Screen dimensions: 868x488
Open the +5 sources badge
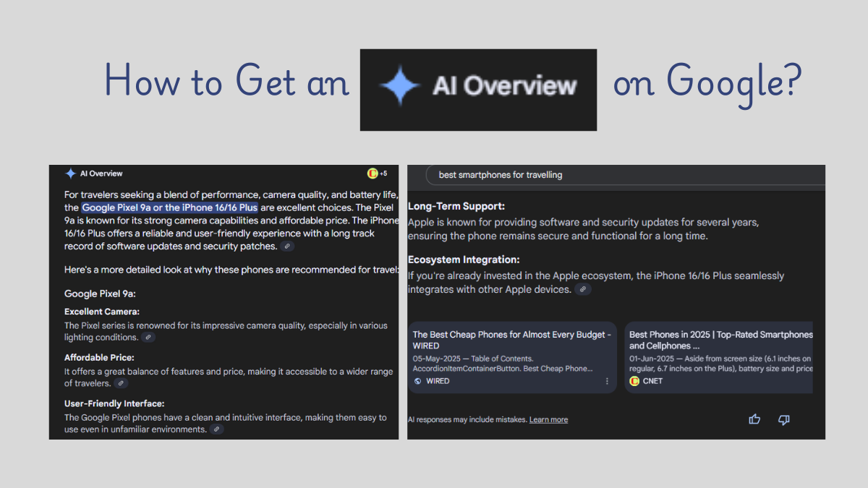pos(378,174)
